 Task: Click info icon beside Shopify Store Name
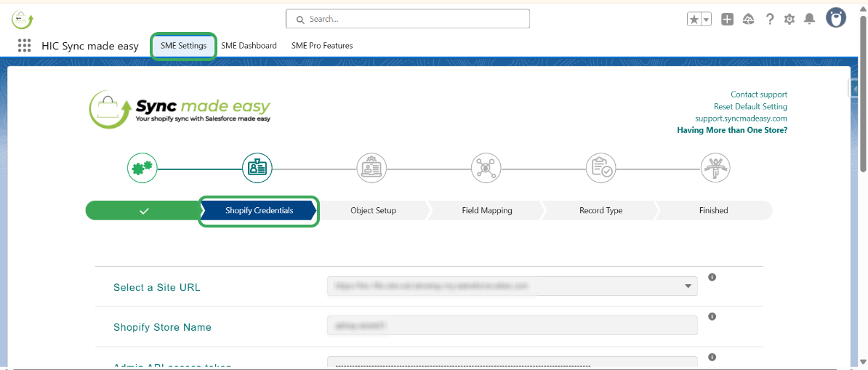coord(712,317)
